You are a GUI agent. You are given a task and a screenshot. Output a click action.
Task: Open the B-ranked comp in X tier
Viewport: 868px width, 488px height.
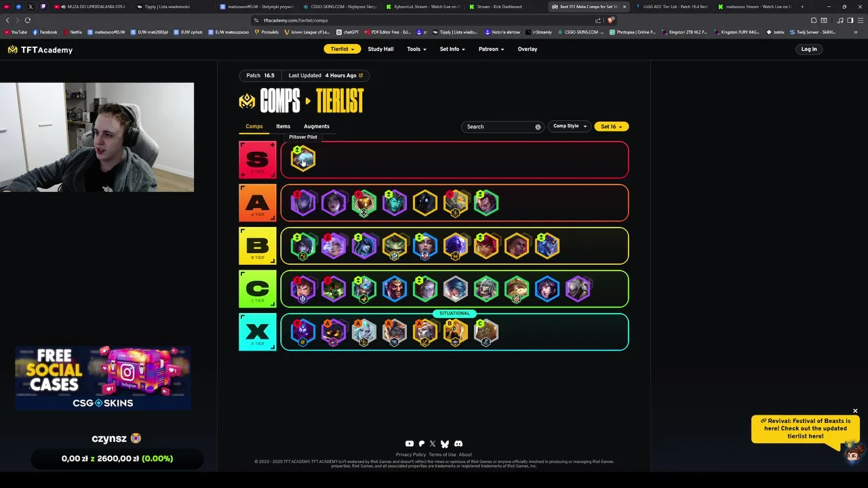pyautogui.click(x=456, y=332)
